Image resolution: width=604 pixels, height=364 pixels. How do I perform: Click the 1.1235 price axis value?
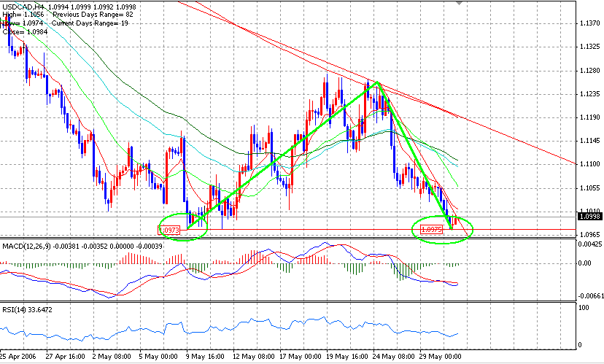(x=589, y=94)
